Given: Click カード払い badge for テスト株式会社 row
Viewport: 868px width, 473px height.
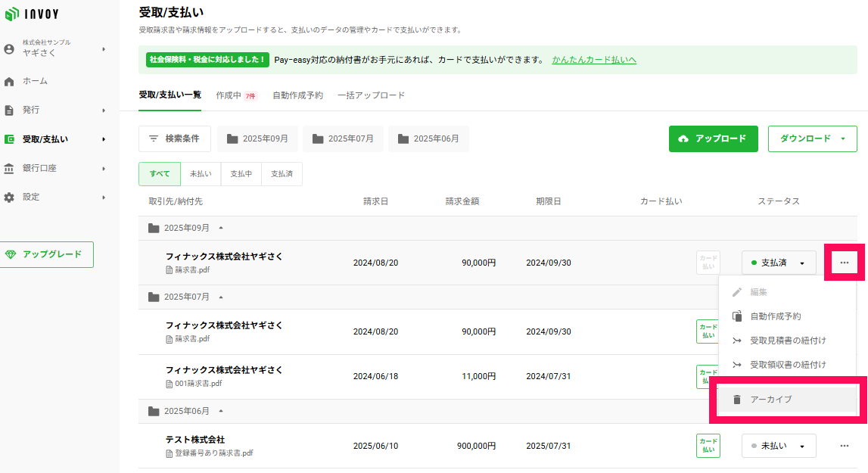Looking at the screenshot, I should pos(708,445).
